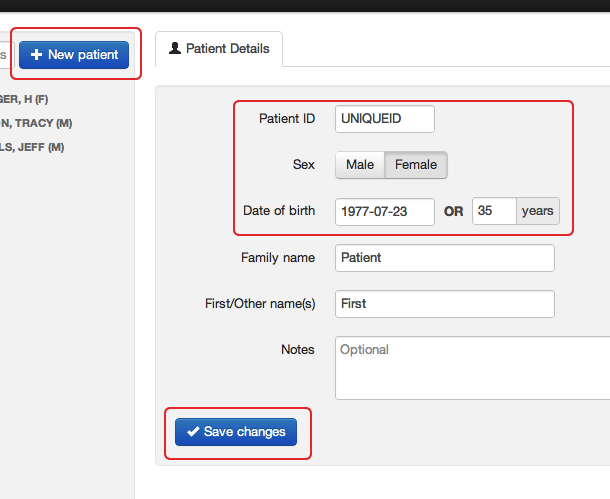Save changes to the patient record

tap(236, 432)
